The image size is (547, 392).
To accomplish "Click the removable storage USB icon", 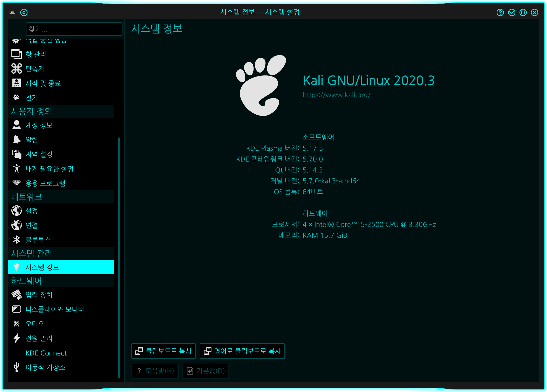I will 16,367.
